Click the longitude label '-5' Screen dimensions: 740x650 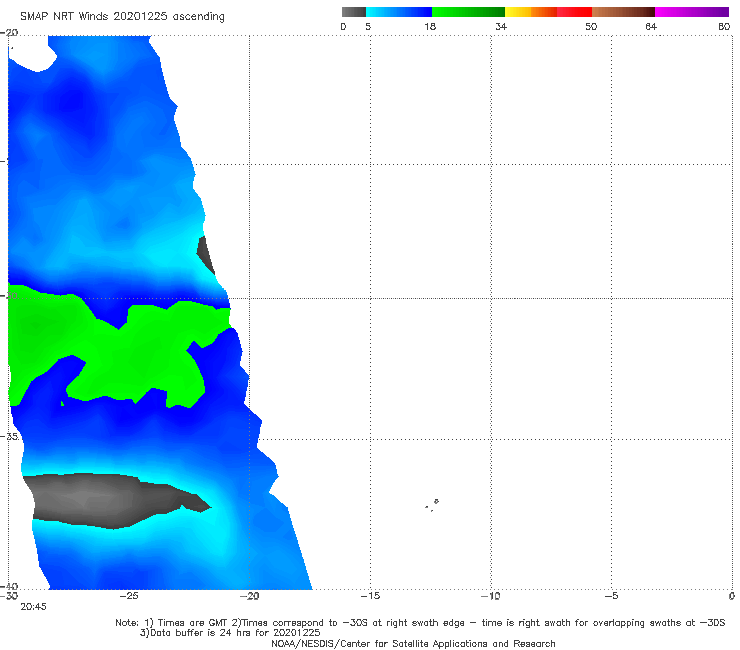coord(611,596)
